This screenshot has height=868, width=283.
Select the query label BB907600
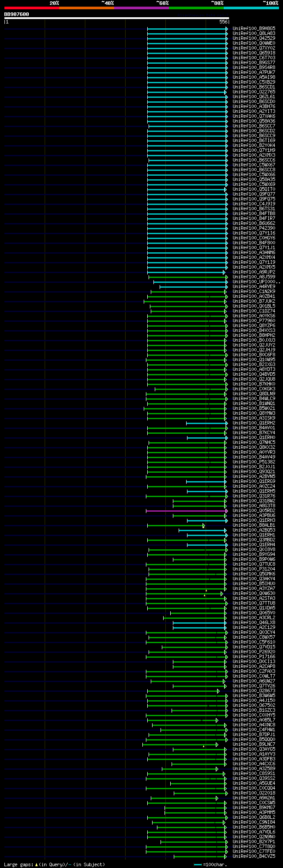17,14
